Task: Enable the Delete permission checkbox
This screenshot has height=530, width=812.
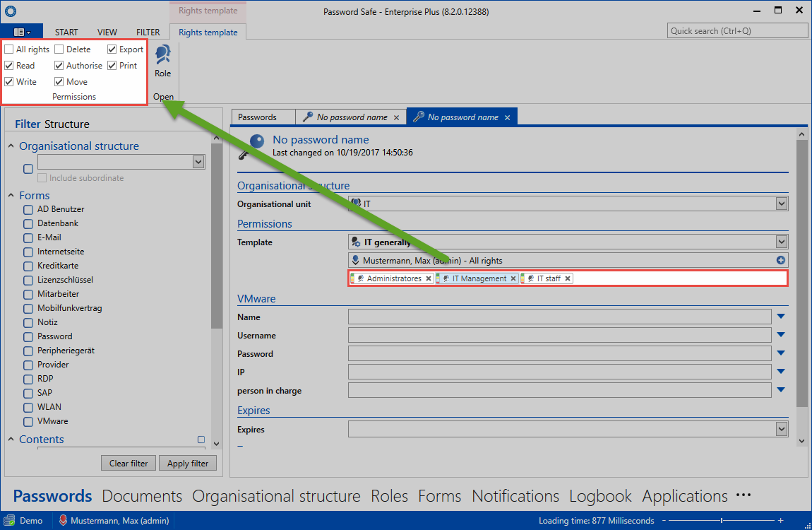Action: click(x=59, y=49)
